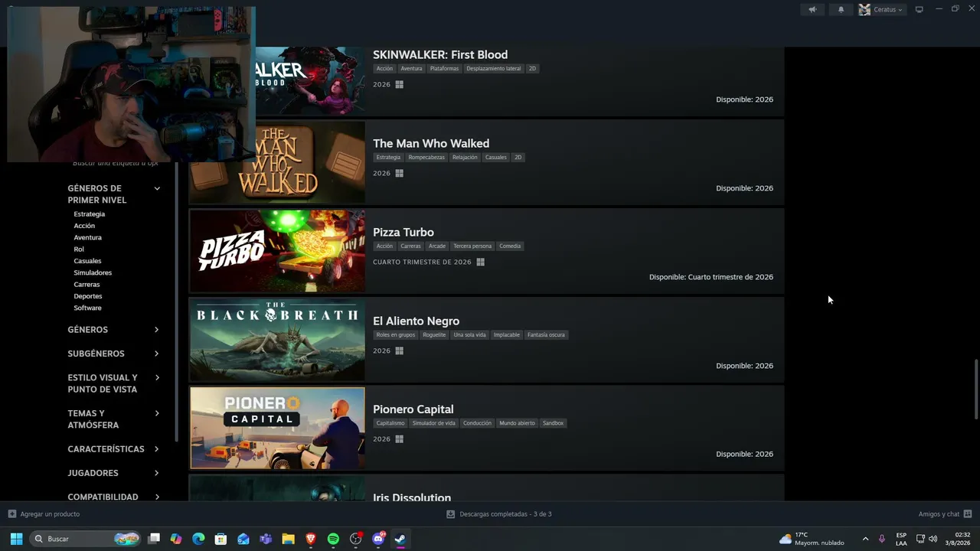This screenshot has width=980, height=551.
Task: Click Mundo abierto tag on Pionero Capital
Action: 518,423
